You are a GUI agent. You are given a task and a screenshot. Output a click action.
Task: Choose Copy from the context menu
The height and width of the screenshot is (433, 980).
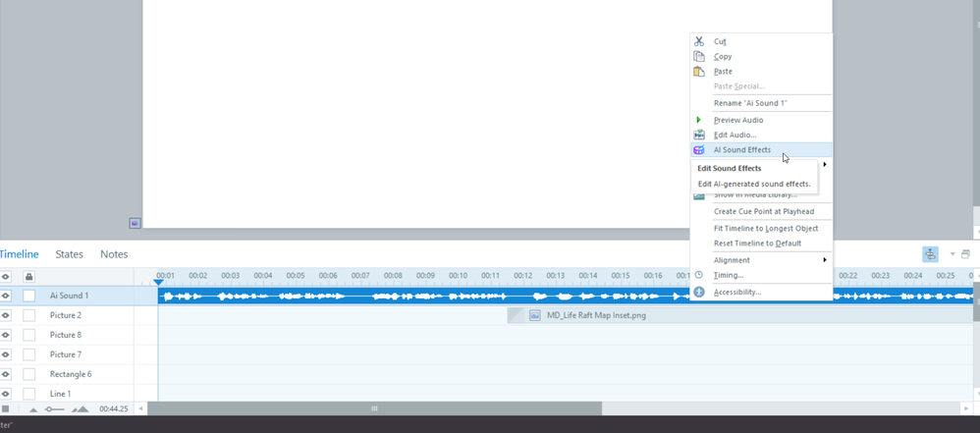pyautogui.click(x=761, y=56)
